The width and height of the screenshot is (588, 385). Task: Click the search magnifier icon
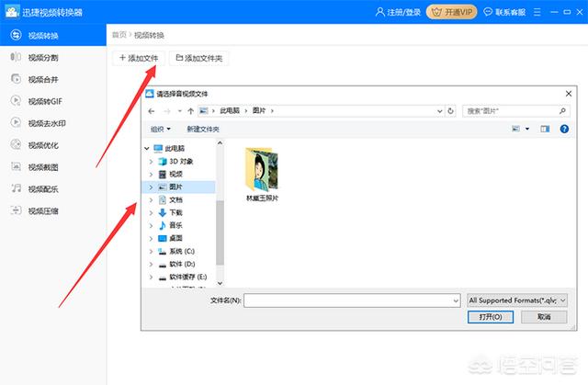click(x=562, y=111)
